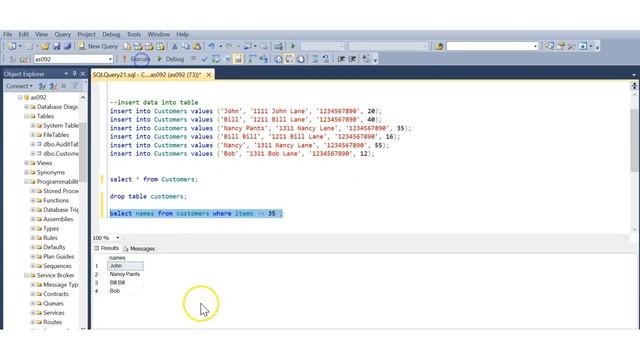Viewport: 640px width, 360px height.
Task: Open the View menu
Action: pos(41,34)
